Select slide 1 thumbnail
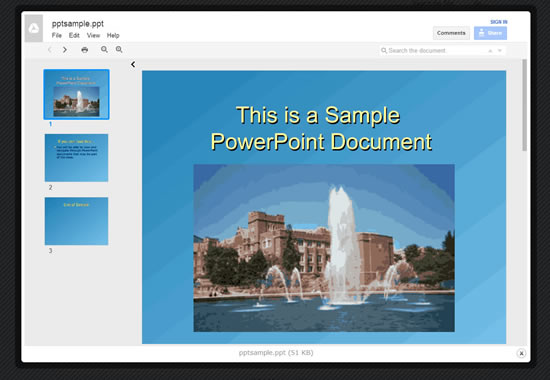The width and height of the screenshot is (550, 380). pyautogui.click(x=76, y=94)
